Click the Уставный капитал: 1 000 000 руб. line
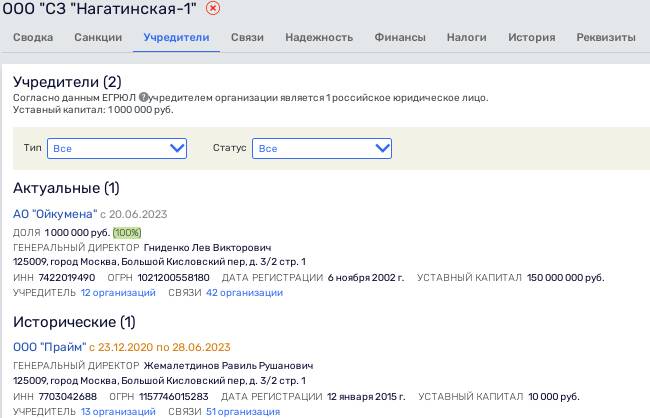650x418 pixels. click(x=93, y=110)
